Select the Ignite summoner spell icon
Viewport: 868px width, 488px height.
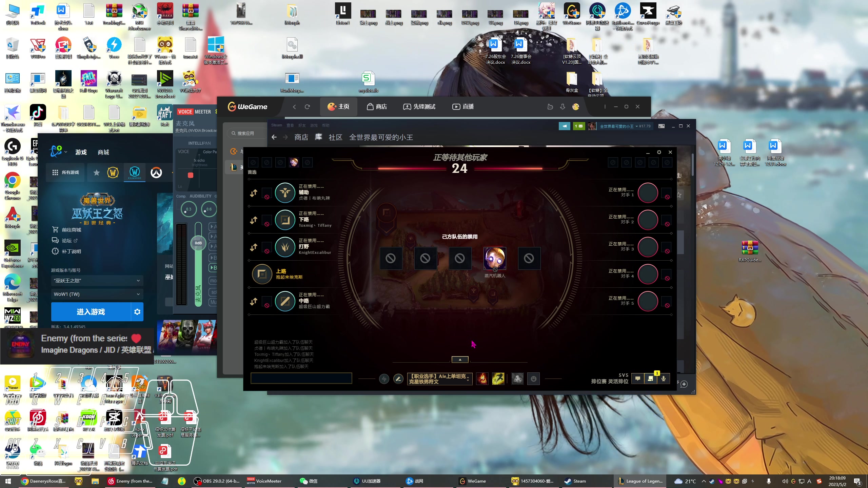click(x=482, y=379)
